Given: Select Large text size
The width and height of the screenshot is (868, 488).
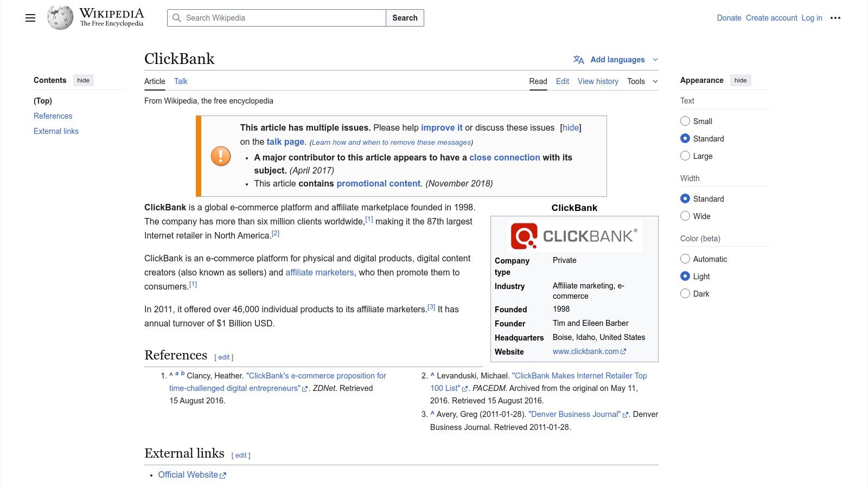Looking at the screenshot, I should 685,156.
